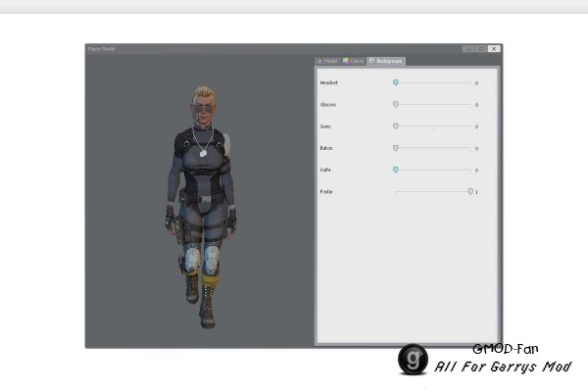
Task: Click the Guns label
Action: click(x=325, y=126)
